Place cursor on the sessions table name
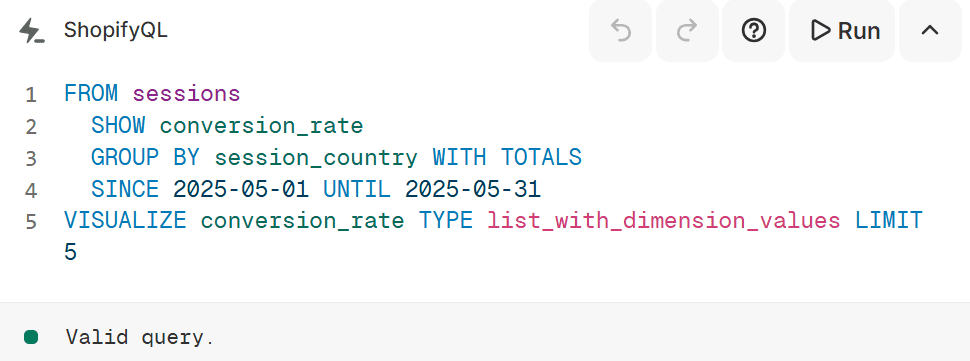Viewport: 970px width, 361px height. click(x=186, y=94)
